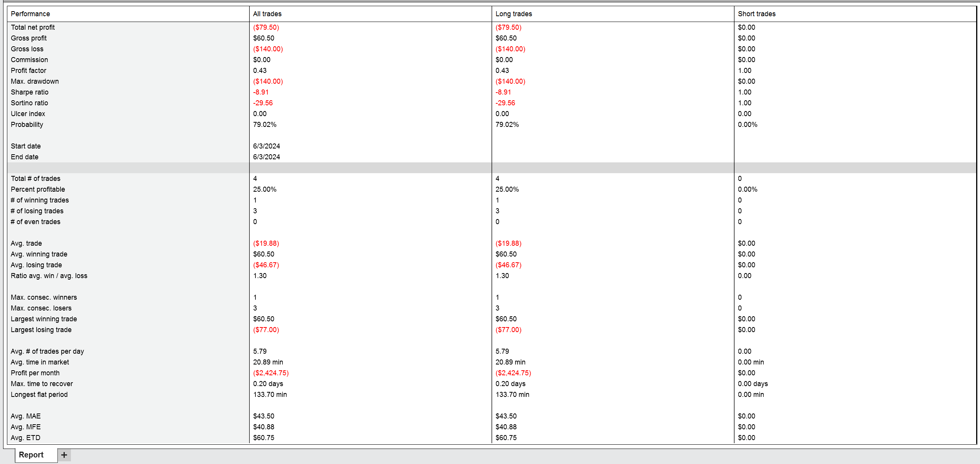Click the # of winning trades label

(40, 200)
